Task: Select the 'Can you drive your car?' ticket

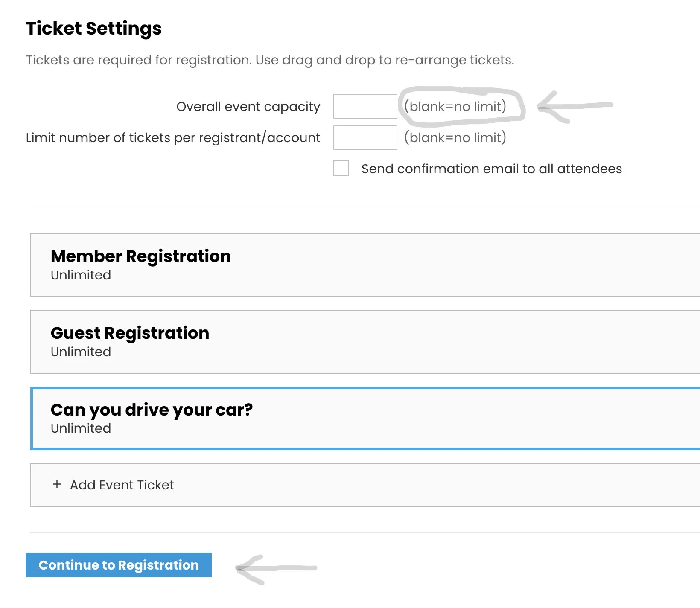Action: tap(152, 410)
